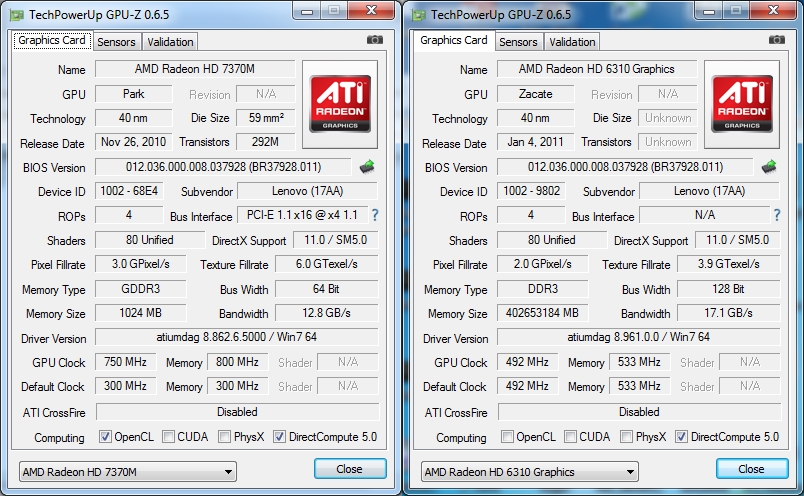Click the Close button in the HD 6310 window

pyautogui.click(x=752, y=469)
